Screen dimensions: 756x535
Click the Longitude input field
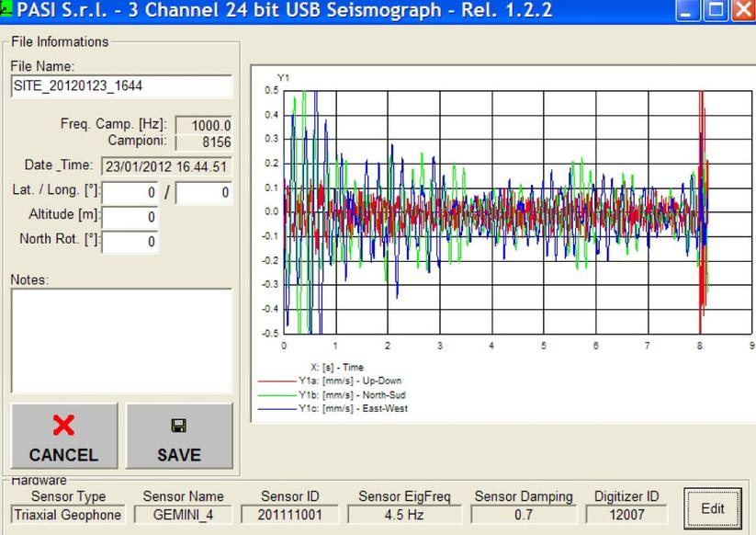[203, 193]
